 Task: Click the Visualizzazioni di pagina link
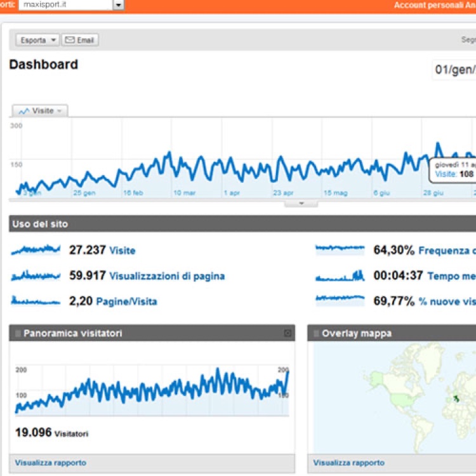pos(167,276)
